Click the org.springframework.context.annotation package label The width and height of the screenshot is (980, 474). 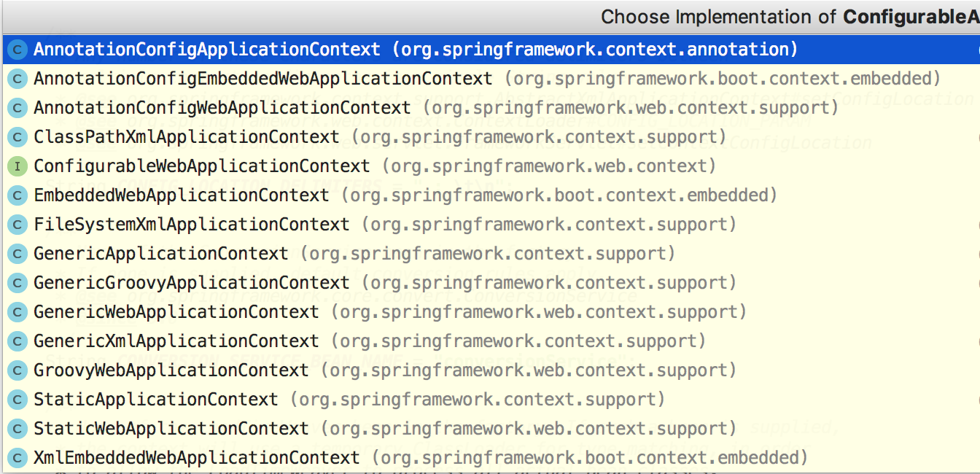coord(595,50)
